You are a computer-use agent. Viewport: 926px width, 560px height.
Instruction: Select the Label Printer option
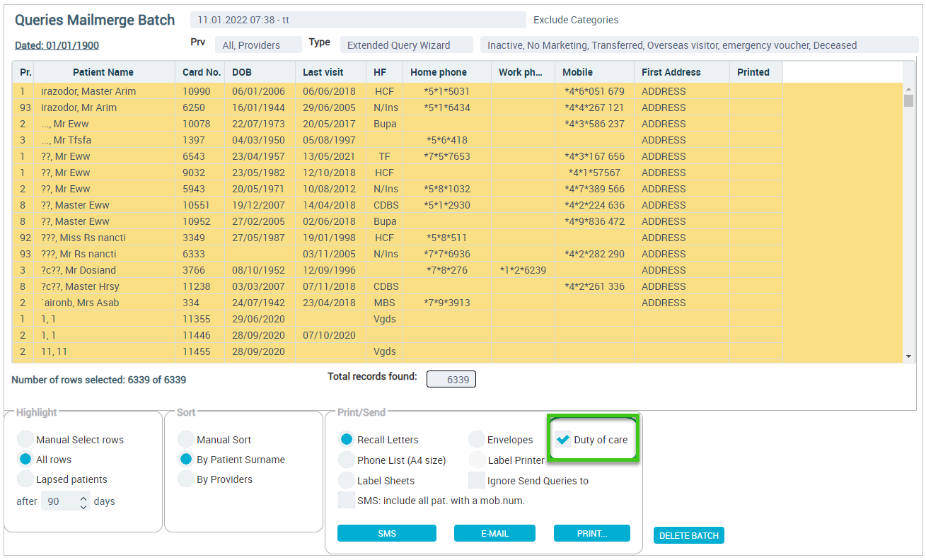click(477, 460)
